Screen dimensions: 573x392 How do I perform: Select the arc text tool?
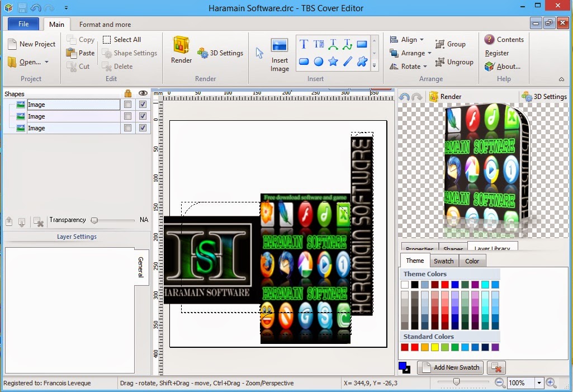click(333, 44)
